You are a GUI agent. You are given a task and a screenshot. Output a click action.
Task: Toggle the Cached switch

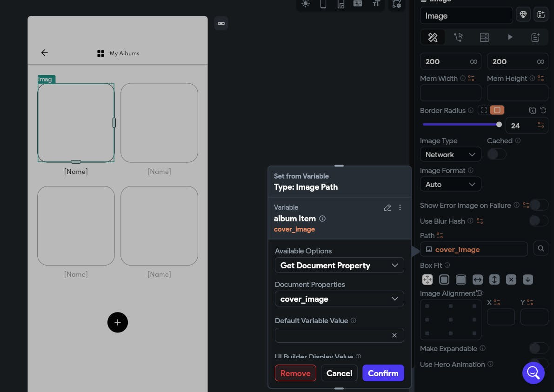(x=496, y=154)
